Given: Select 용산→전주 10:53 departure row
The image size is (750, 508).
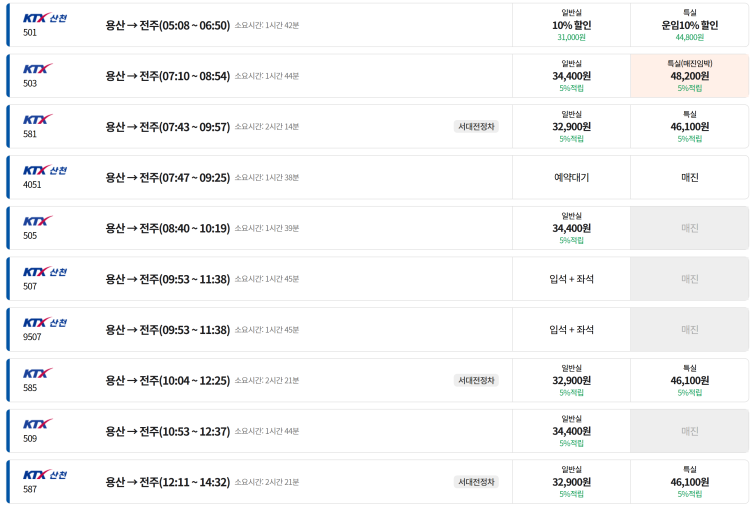Looking at the screenshot, I should click(x=260, y=431).
